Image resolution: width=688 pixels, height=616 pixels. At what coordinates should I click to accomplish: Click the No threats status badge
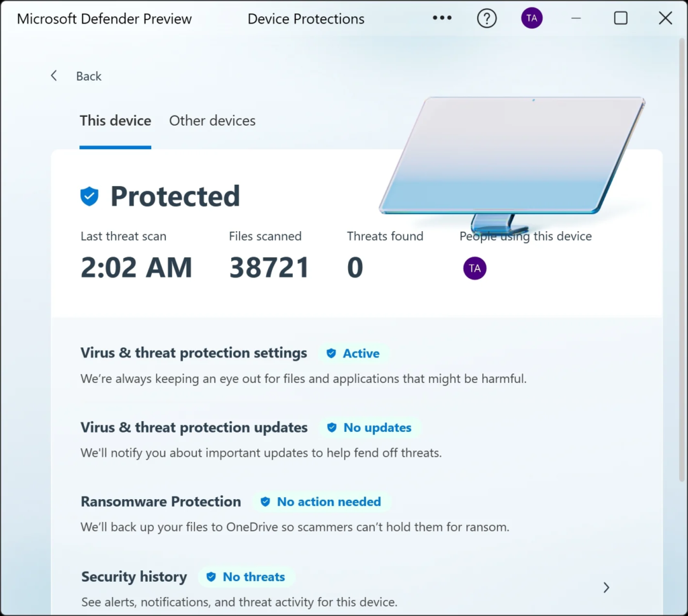coord(246,576)
